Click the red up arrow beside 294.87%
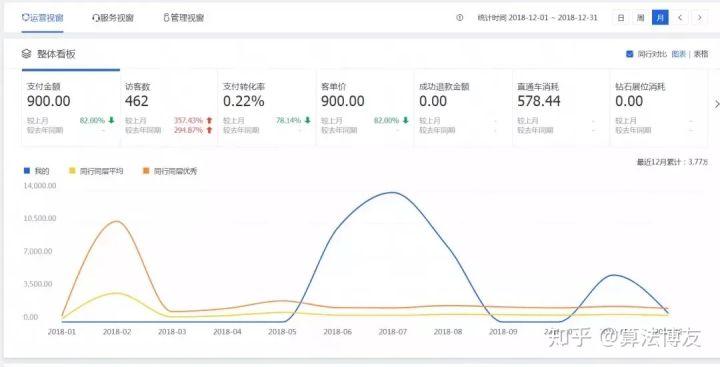This screenshot has width=720, height=367. click(x=209, y=130)
